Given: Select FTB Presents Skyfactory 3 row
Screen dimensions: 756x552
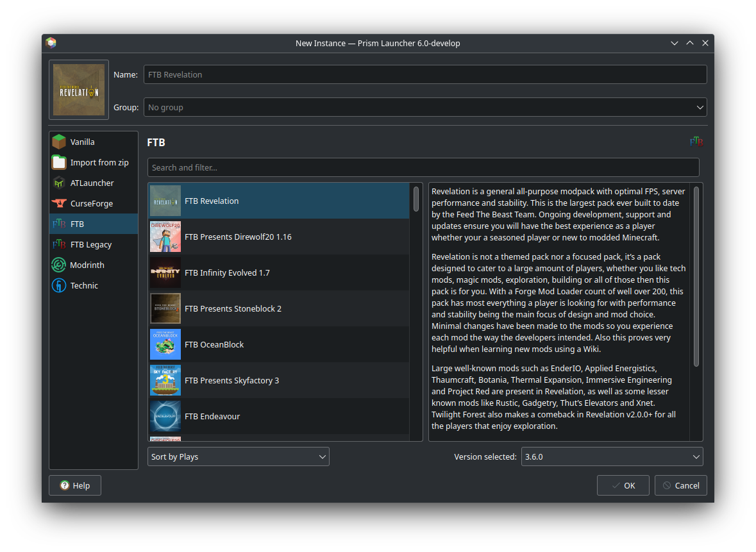Looking at the screenshot, I should (279, 380).
